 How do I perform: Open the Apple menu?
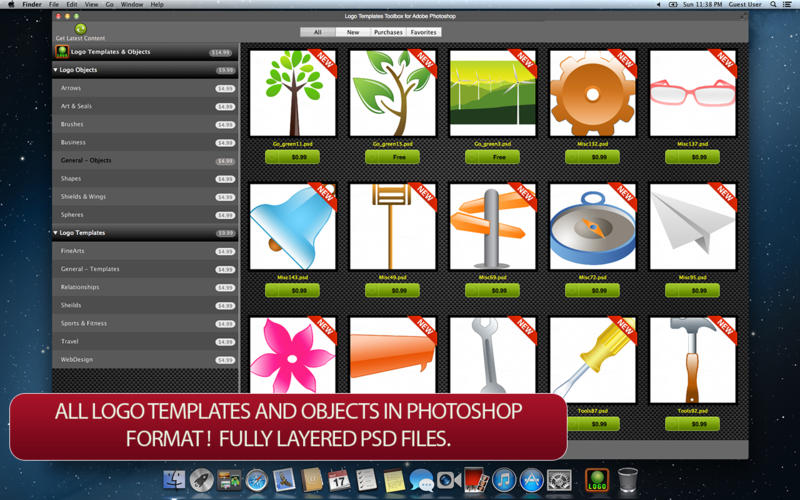pyautogui.click(x=11, y=4)
